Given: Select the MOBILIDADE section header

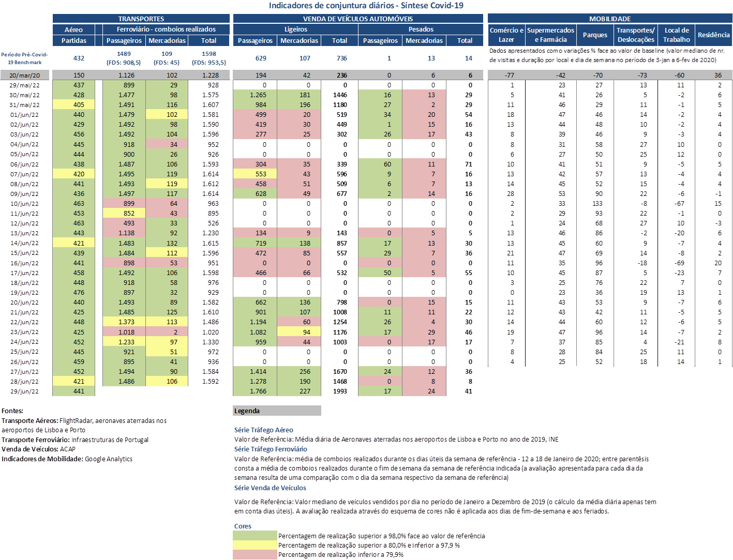Looking at the screenshot, I should pyautogui.click(x=610, y=19).
